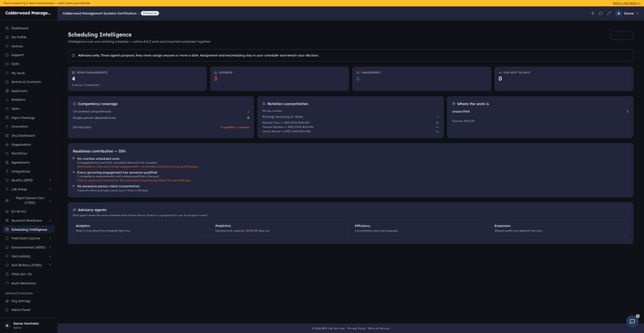Image resolution: width=644 pixels, height=333 pixels.
Task: Open the Terms of Service footer link
Action: tap(378, 328)
